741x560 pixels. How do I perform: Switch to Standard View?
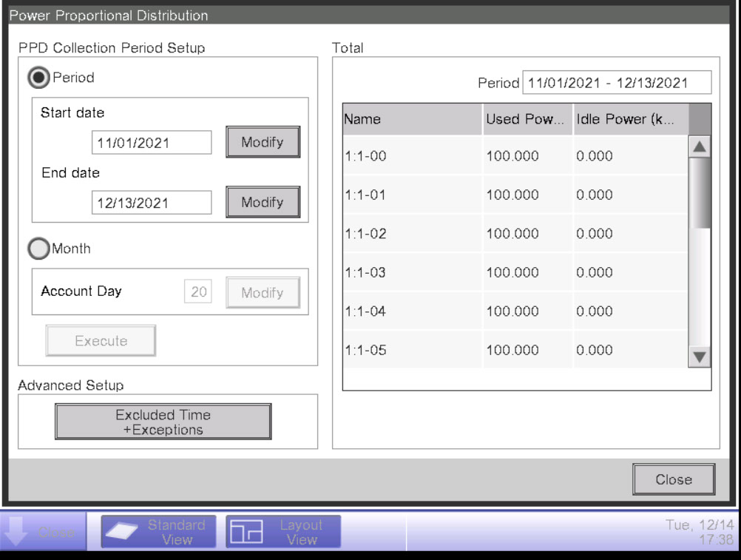tap(158, 532)
